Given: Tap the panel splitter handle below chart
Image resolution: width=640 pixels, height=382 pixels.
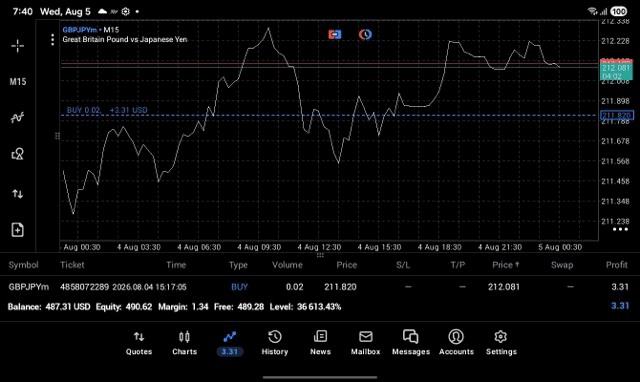Looking at the screenshot, I should click(320, 255).
